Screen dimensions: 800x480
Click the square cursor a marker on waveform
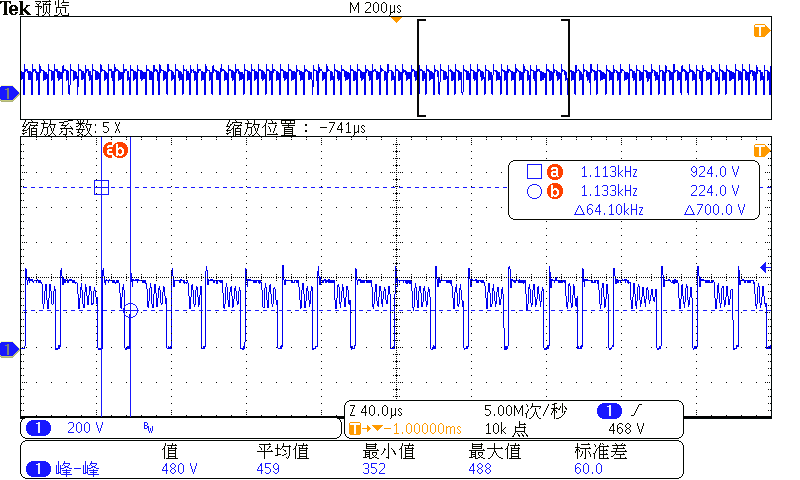click(x=102, y=187)
